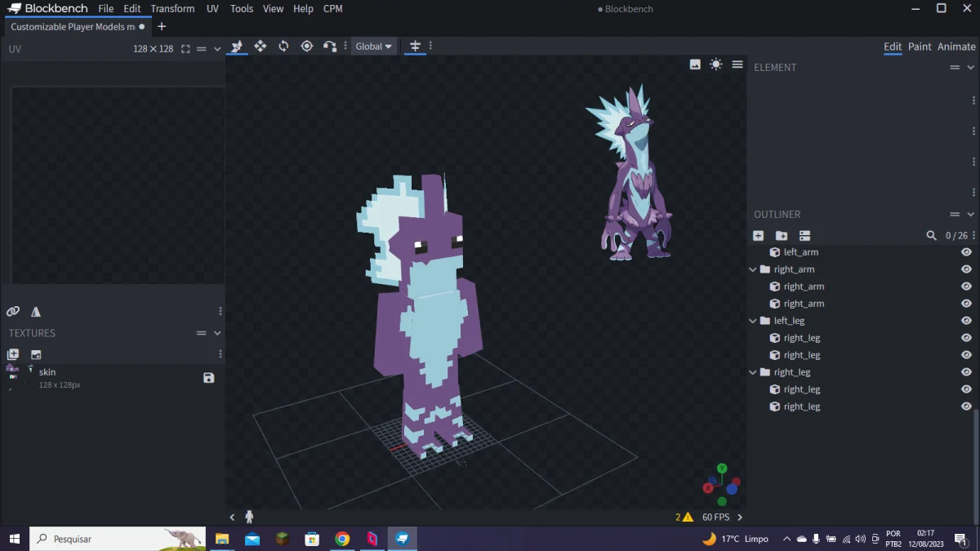Click the gradient triangle icon below the UV editor

36,311
